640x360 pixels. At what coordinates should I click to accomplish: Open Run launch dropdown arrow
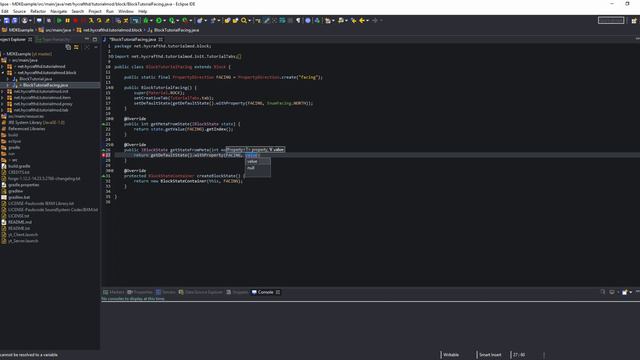(x=164, y=20)
